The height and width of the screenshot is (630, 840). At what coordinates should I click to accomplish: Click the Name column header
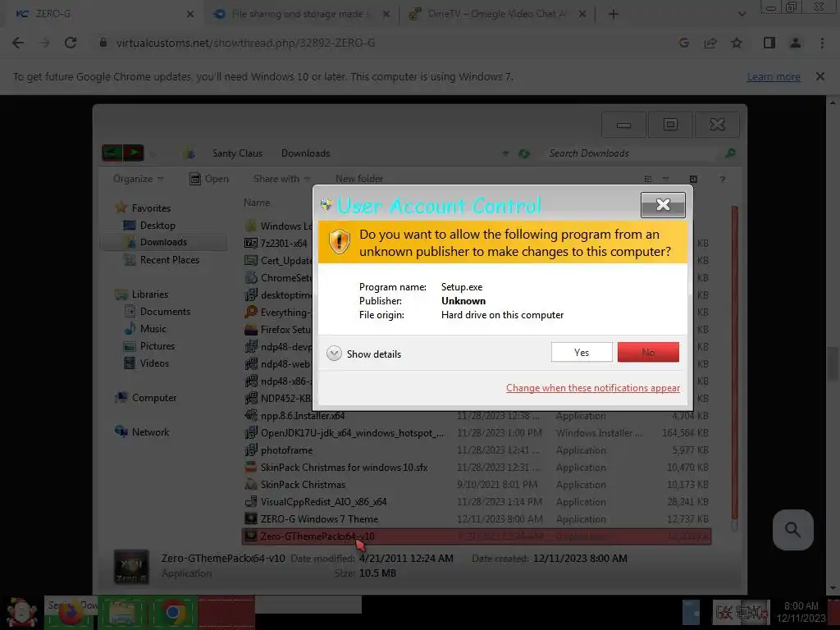coord(257,203)
